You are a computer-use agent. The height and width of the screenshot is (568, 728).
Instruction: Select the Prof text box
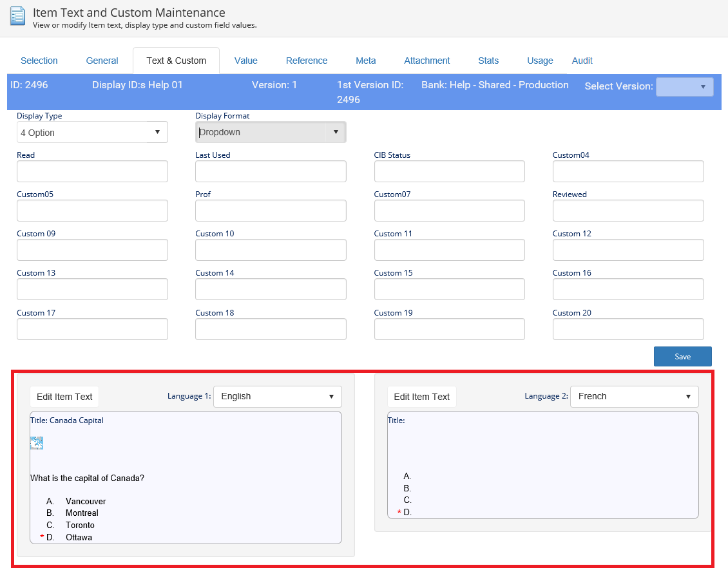[x=271, y=211]
